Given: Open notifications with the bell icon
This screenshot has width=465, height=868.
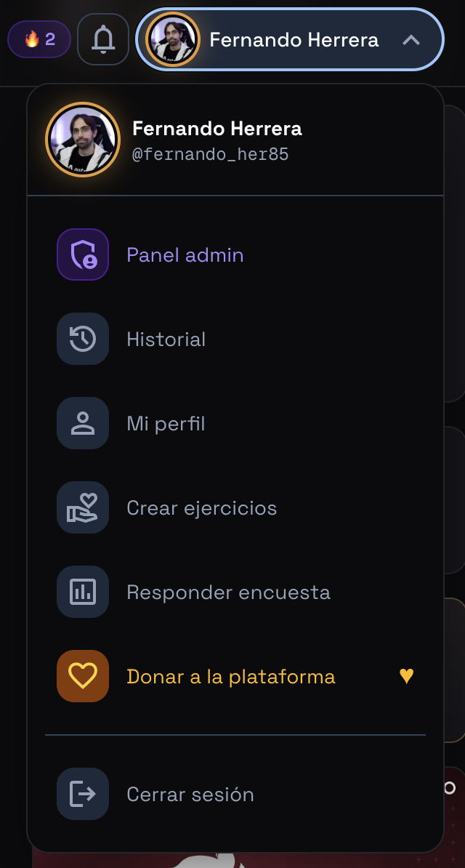Looking at the screenshot, I should tap(103, 39).
